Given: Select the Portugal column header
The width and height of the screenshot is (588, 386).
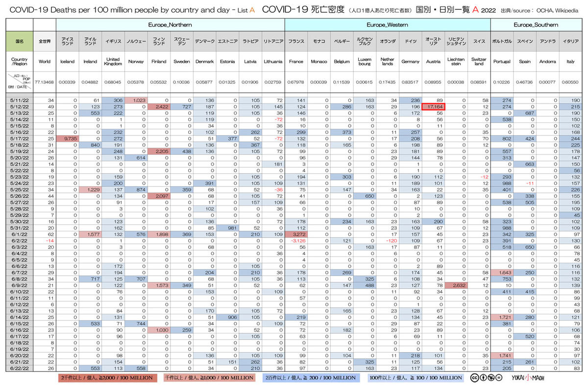Looking at the screenshot, I should [x=502, y=62].
